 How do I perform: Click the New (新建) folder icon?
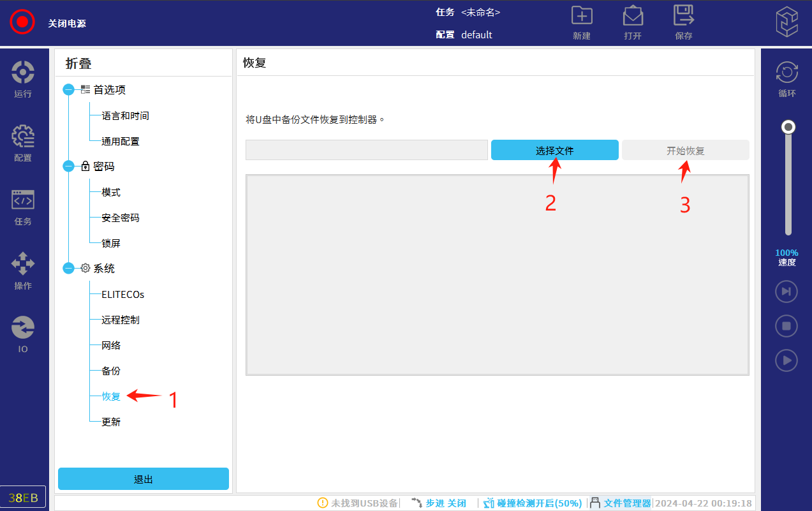pos(581,17)
